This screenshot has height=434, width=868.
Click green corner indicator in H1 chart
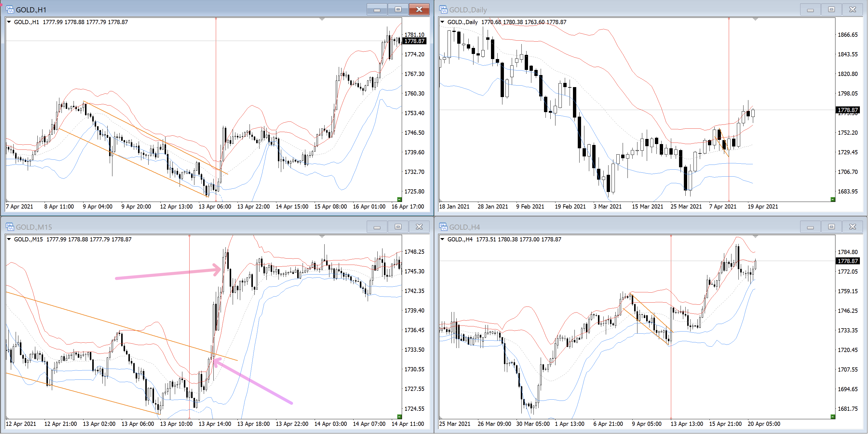[399, 199]
